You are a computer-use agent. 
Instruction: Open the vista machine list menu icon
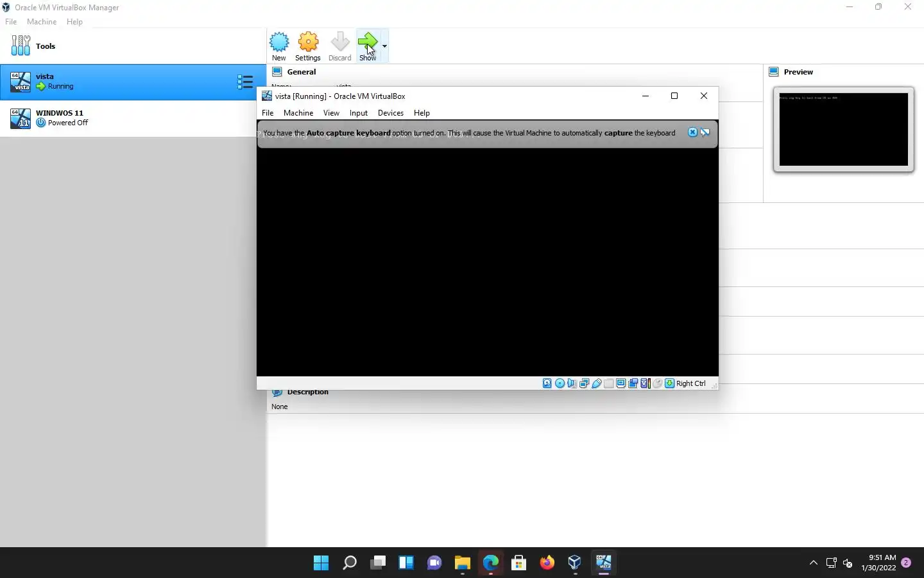coord(245,82)
